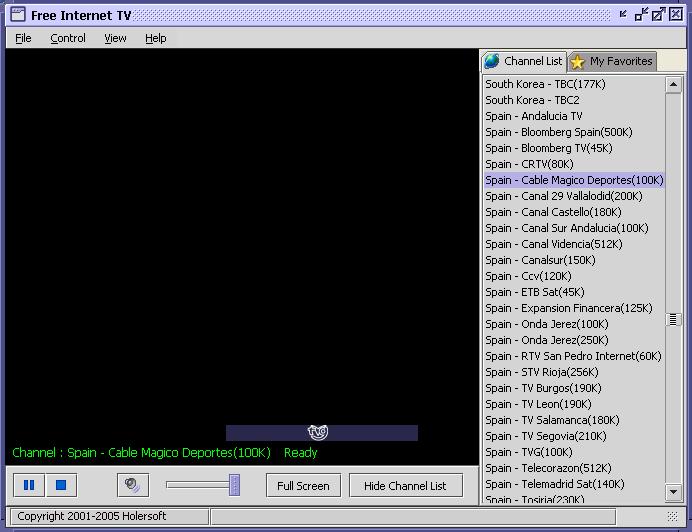Click the logo in the video area
Viewport: 692px width, 532px height.
click(x=318, y=432)
